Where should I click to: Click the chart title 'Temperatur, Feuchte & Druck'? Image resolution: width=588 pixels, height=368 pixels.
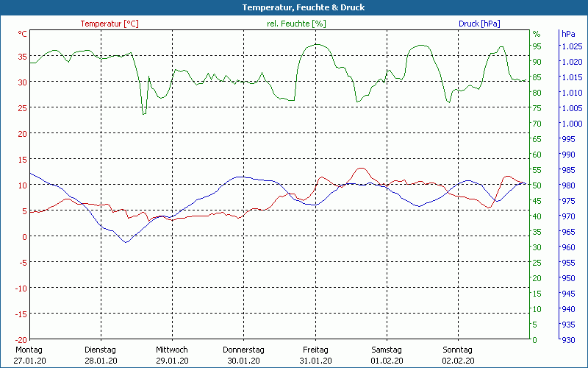[293, 7]
